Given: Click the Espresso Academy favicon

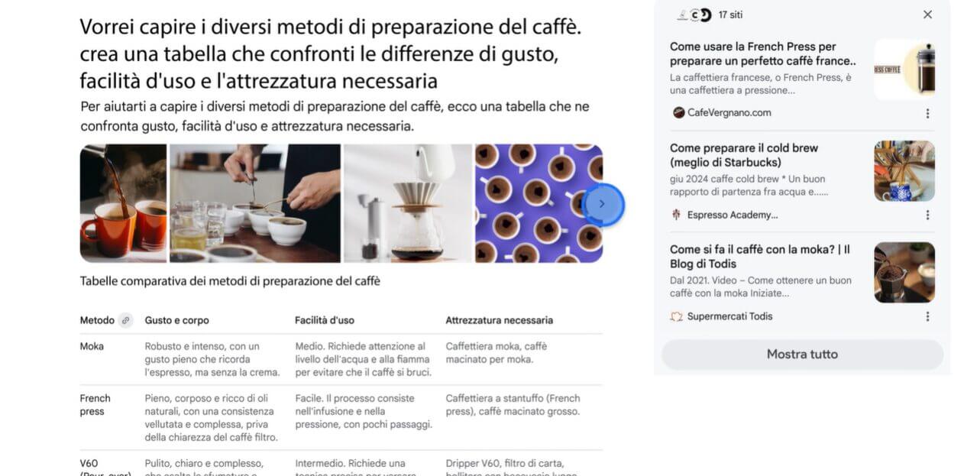Looking at the screenshot, I should [676, 215].
